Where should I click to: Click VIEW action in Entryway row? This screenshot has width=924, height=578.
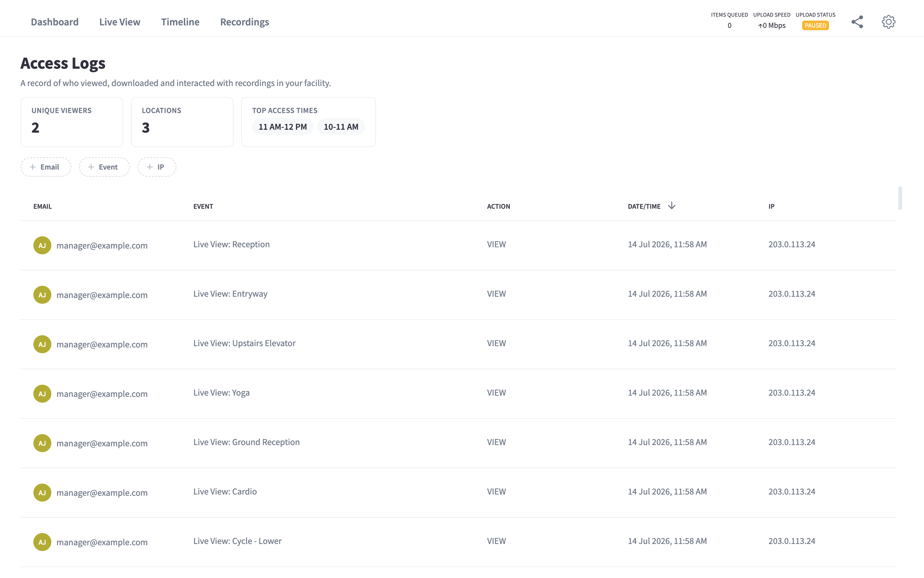coord(496,293)
